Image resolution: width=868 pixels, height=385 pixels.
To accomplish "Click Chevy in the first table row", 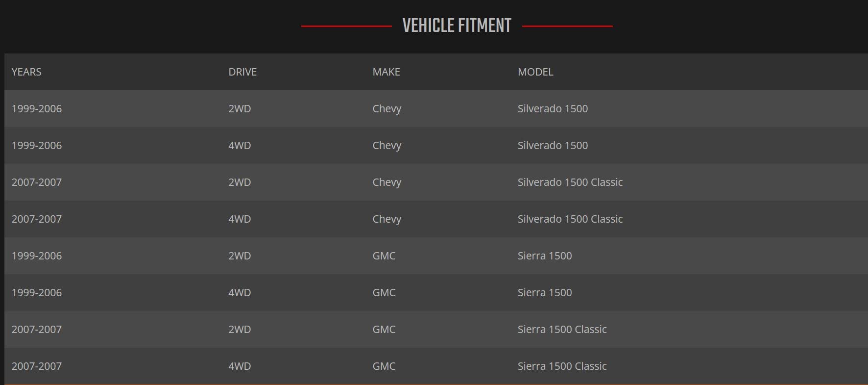I will 386,109.
